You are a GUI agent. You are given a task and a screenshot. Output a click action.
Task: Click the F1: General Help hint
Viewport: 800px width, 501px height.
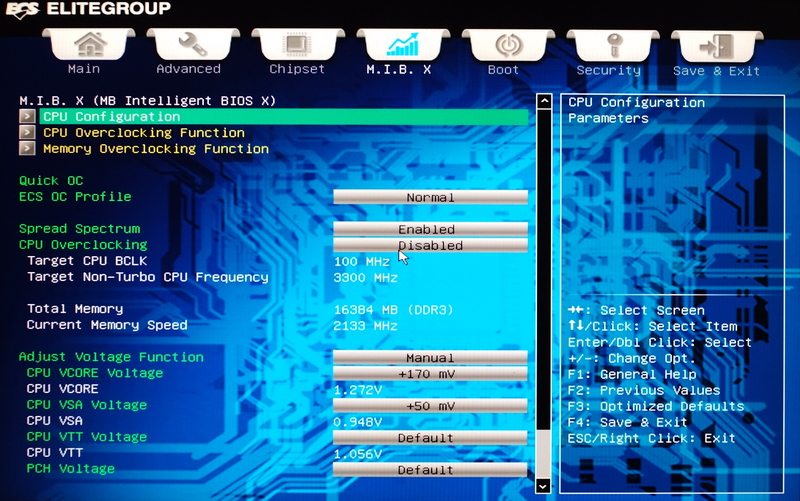632,374
